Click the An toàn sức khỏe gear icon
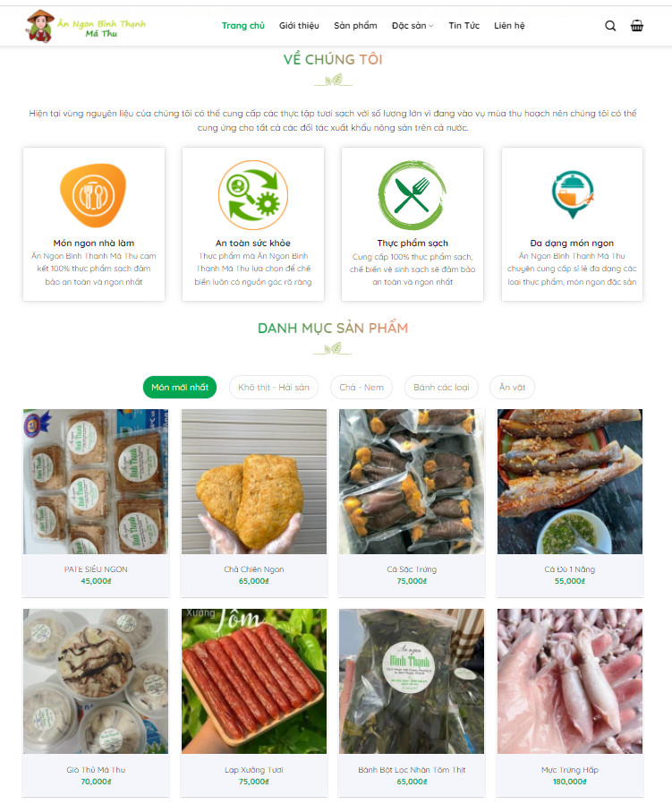The height and width of the screenshot is (804, 672). click(253, 195)
